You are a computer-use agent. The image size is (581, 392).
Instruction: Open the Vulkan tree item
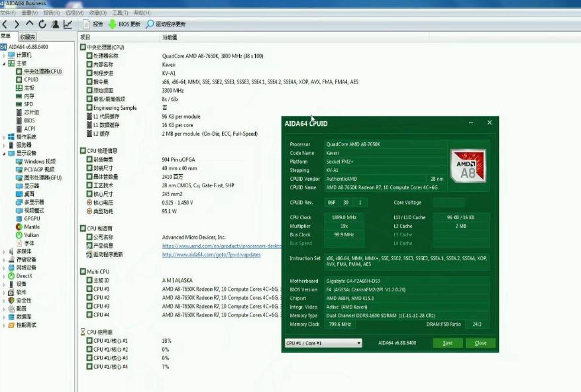click(x=27, y=235)
